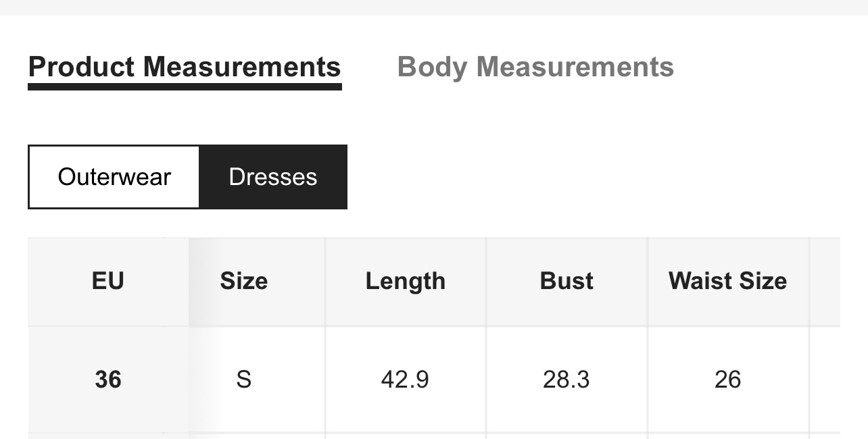The width and height of the screenshot is (868, 439).
Task: Select the EU size 36 row label
Action: 108,380
